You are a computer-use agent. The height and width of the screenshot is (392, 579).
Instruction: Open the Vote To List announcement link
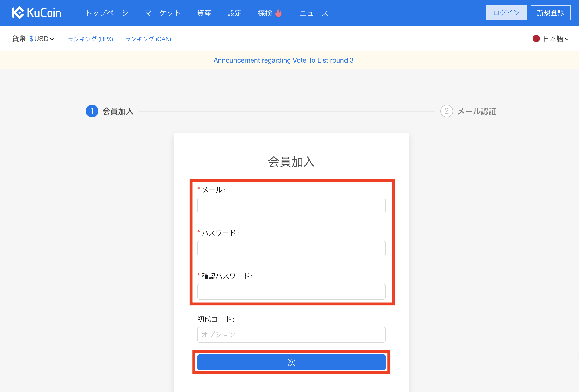[283, 60]
